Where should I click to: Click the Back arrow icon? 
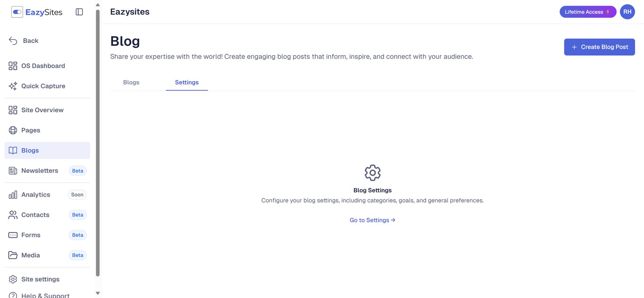[x=13, y=41]
